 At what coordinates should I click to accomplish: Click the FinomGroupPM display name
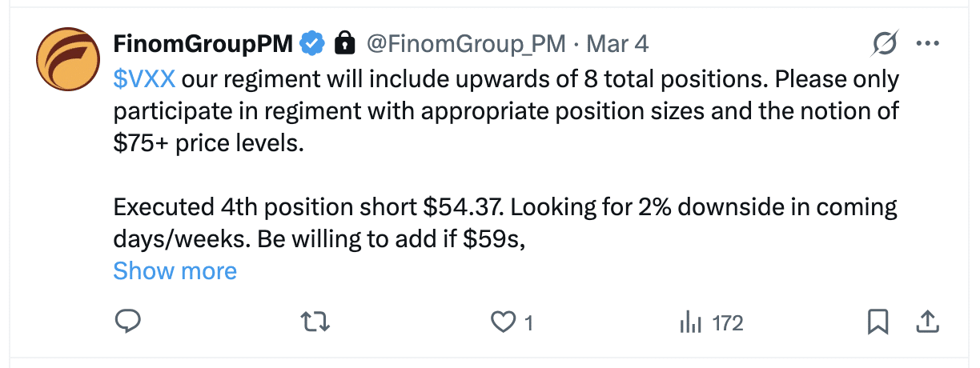(203, 43)
